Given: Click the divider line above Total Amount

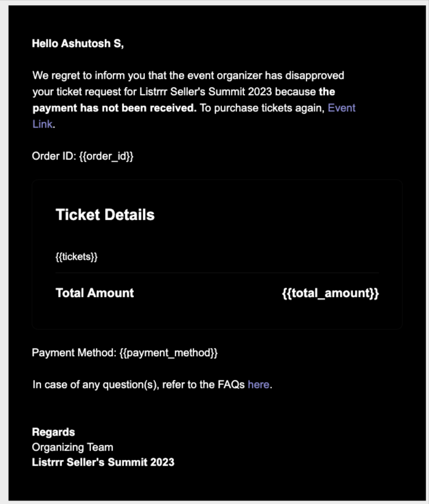Looking at the screenshot, I should tap(217, 273).
